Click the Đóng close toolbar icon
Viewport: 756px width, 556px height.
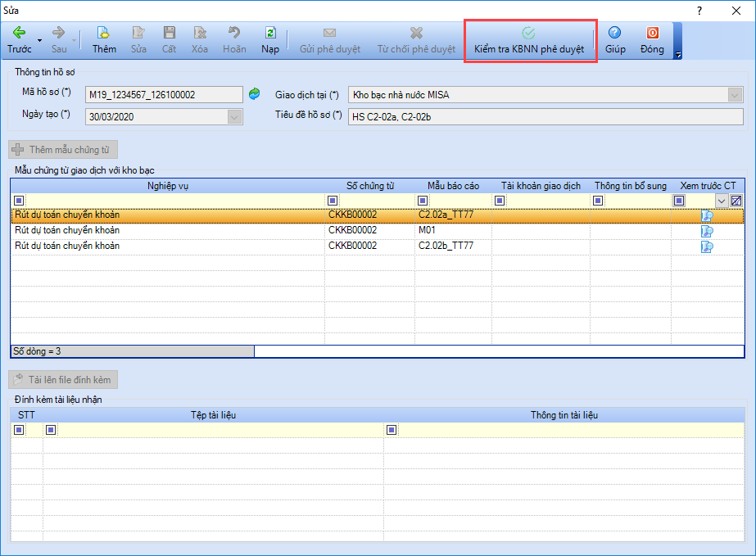[652, 33]
